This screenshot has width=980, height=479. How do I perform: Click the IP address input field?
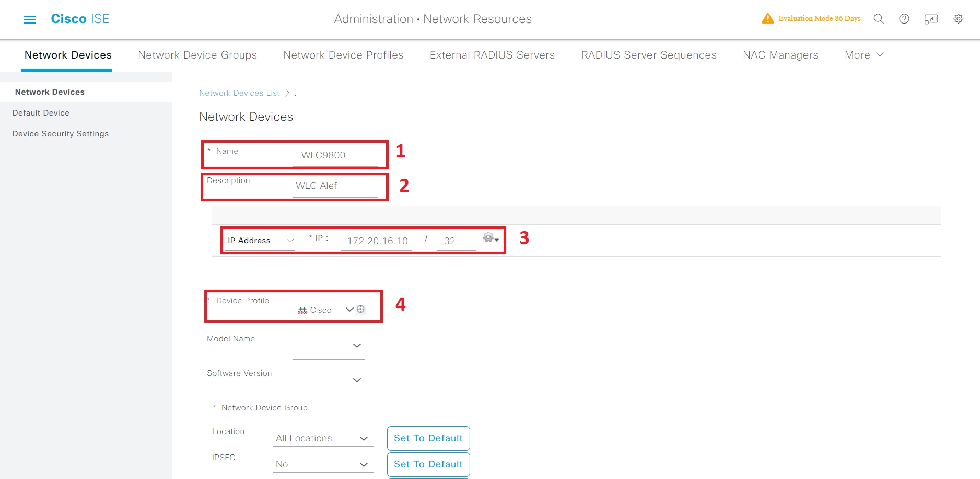[x=376, y=241]
